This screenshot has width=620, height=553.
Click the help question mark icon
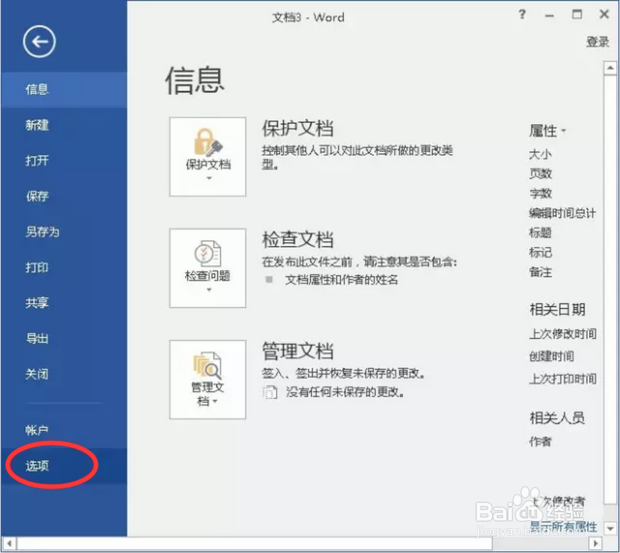522,15
